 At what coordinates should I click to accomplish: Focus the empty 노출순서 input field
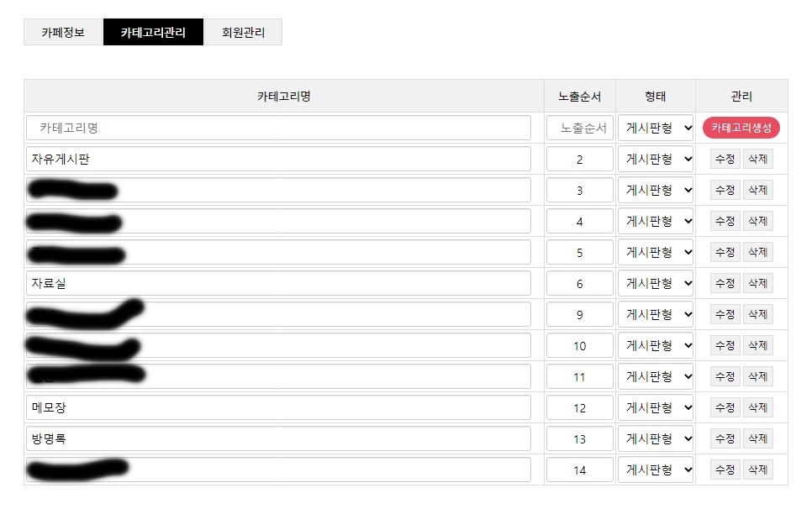(x=579, y=128)
